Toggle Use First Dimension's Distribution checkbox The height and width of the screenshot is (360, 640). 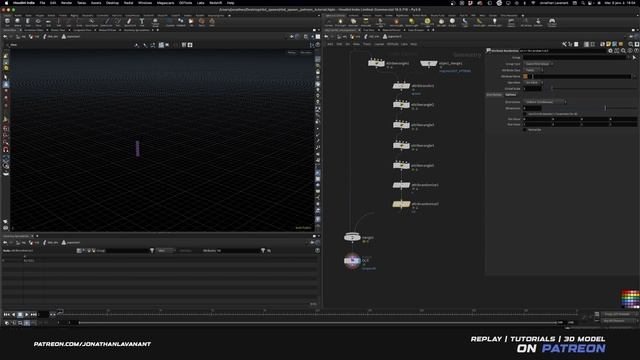[x=524, y=114]
